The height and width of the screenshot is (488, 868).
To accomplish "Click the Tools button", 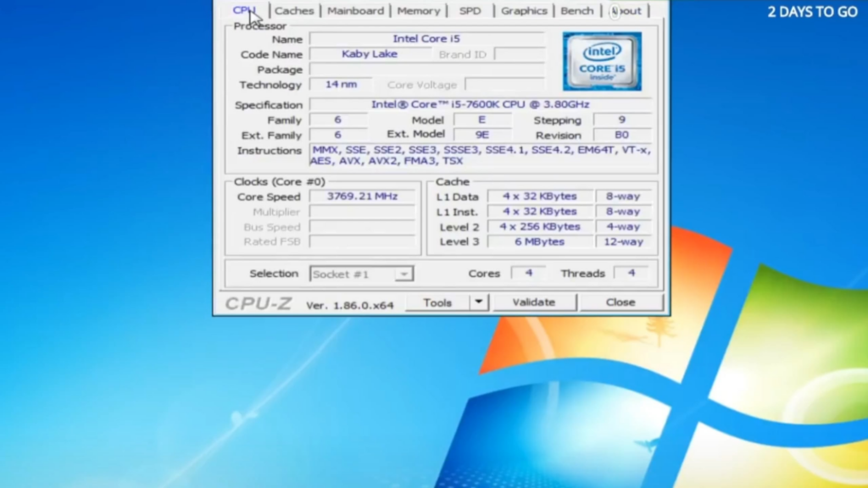I will (x=437, y=302).
